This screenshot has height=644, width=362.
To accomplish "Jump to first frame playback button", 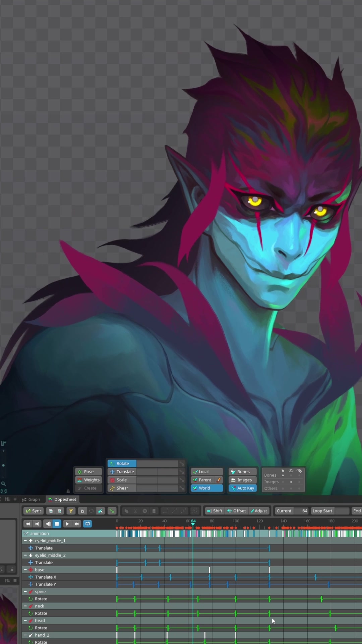I will [x=28, y=524].
